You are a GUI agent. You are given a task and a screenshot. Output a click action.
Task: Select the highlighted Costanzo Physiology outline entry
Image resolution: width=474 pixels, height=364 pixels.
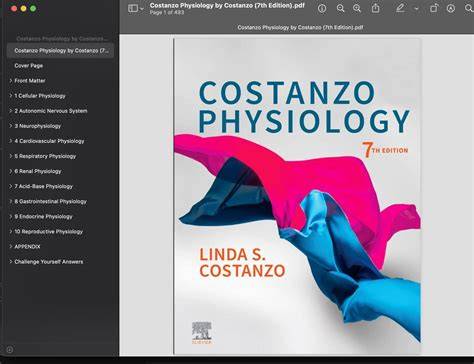click(x=61, y=51)
